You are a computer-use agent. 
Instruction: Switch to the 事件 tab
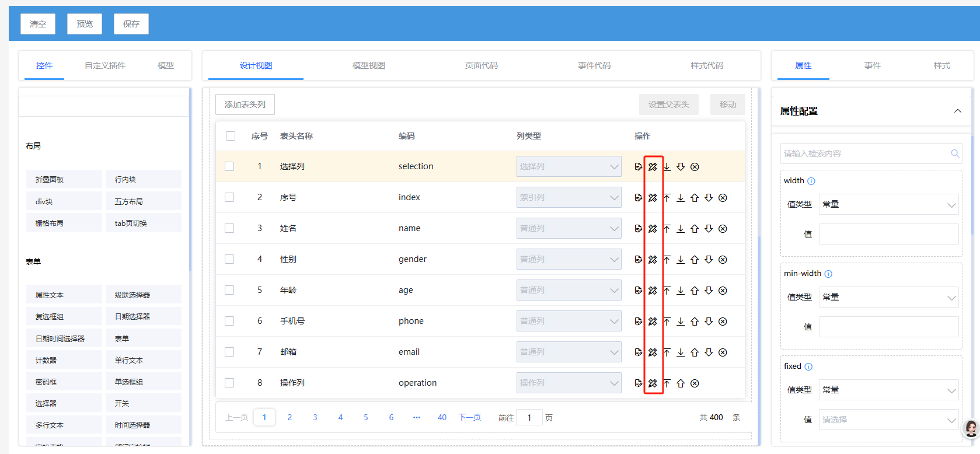click(x=872, y=65)
